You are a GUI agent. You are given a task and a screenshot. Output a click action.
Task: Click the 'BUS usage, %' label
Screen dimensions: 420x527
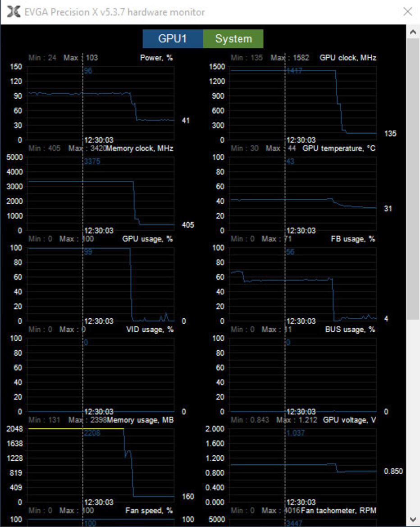[350, 330]
